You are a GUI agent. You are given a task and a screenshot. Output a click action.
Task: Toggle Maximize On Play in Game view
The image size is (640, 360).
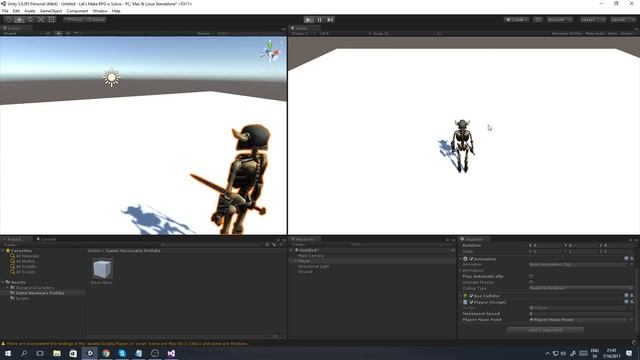(x=567, y=33)
